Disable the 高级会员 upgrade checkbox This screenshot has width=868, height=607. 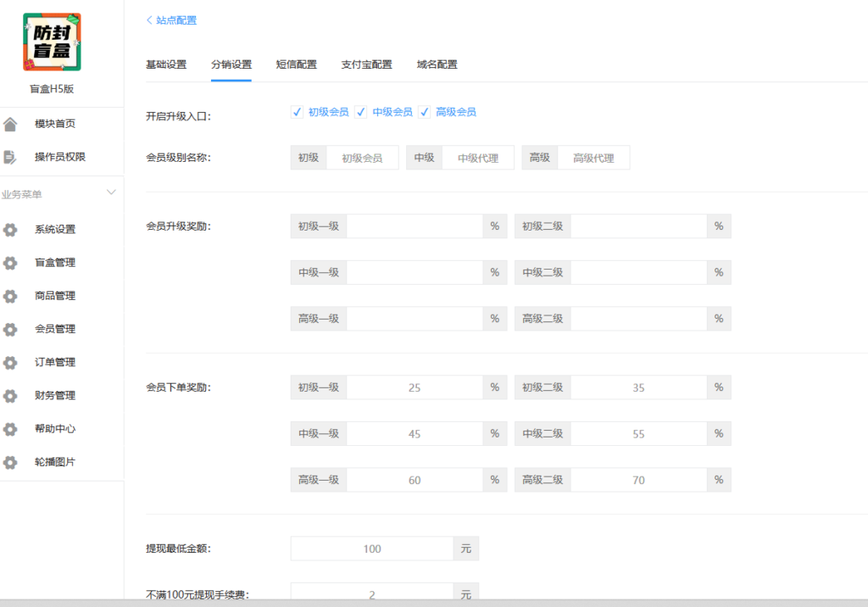(425, 112)
